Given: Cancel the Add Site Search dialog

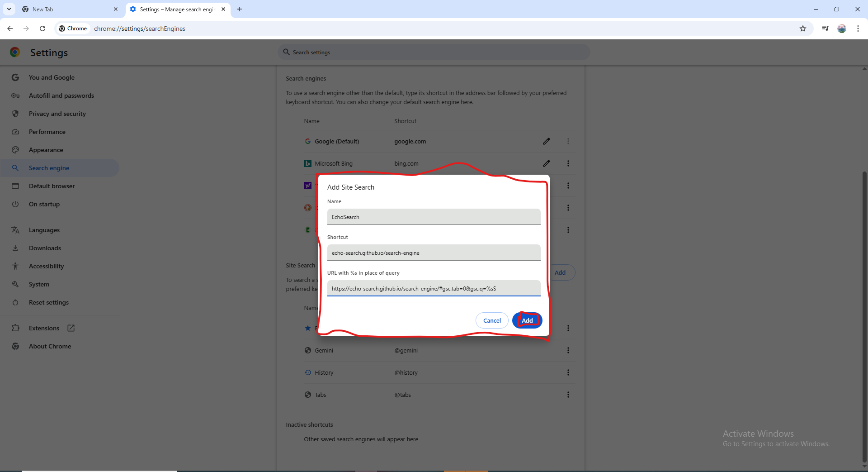Looking at the screenshot, I should click(x=492, y=320).
